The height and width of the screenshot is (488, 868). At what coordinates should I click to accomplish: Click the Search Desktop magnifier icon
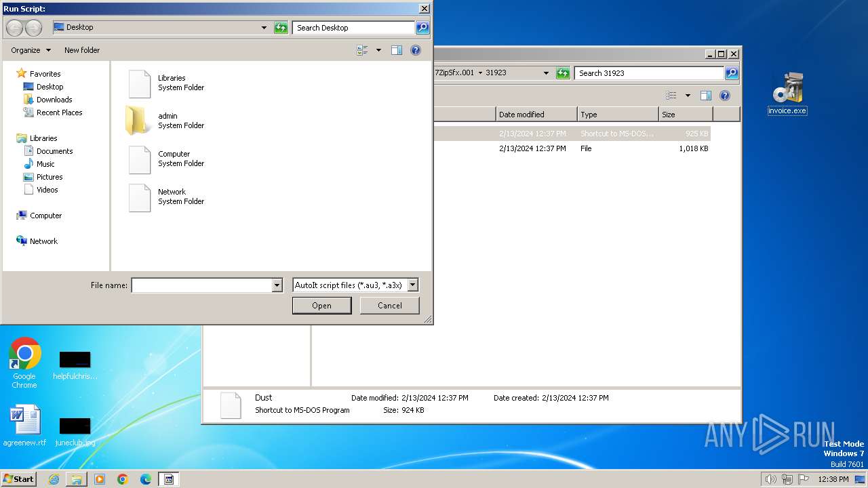coord(422,28)
